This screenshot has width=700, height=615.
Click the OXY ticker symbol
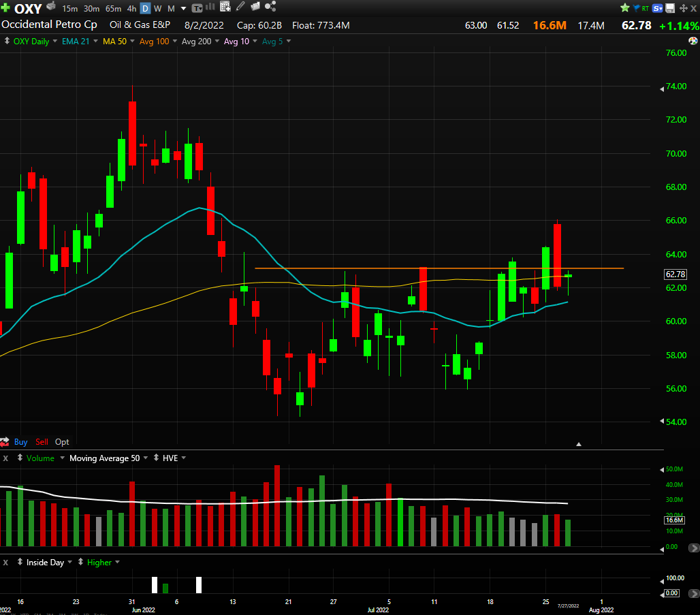28,8
